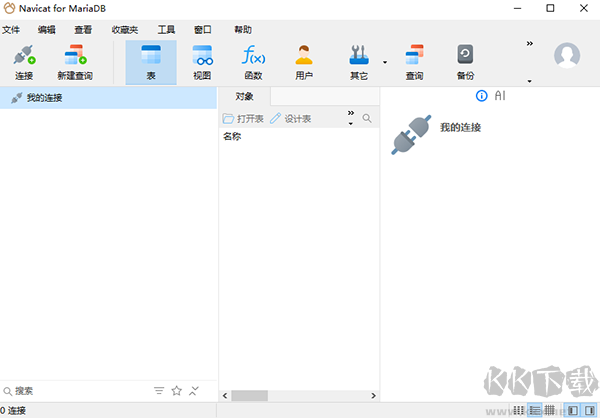Viewport: 600px width, 418px height.
Task: Open the 查询 (Query) toolbar icon
Action: pyautogui.click(x=414, y=62)
